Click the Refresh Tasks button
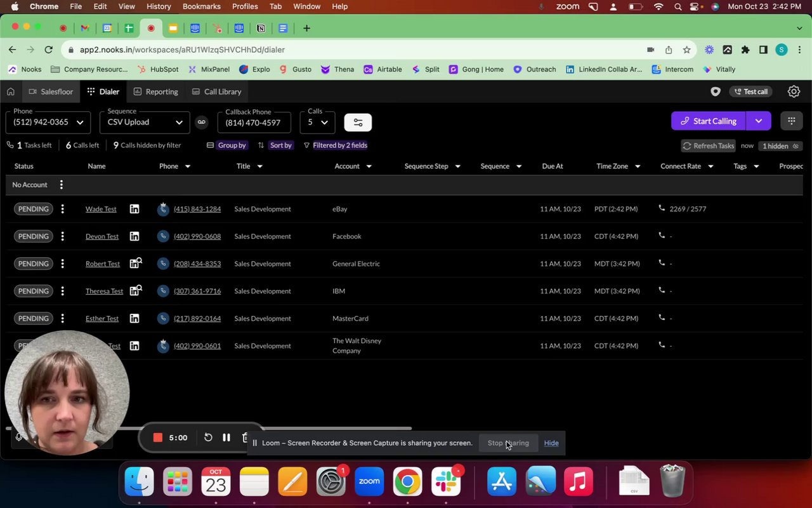The image size is (812, 508). 708,145
